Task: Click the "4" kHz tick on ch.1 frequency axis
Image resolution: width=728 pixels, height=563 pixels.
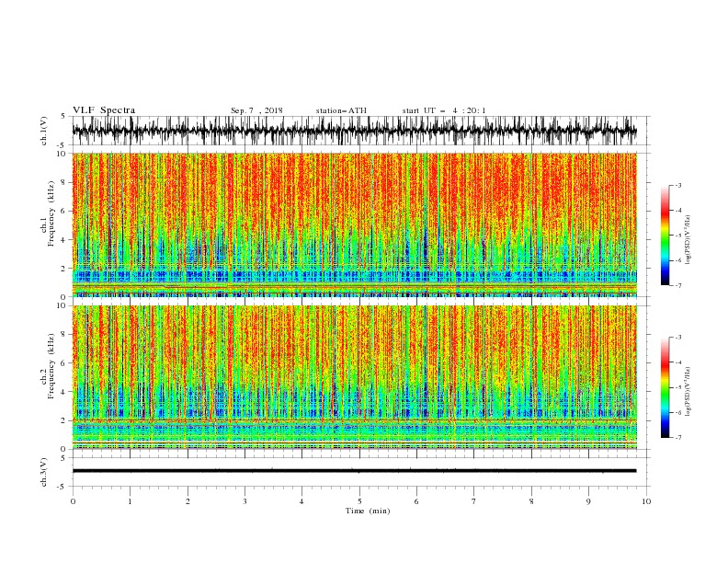Action: pos(64,240)
